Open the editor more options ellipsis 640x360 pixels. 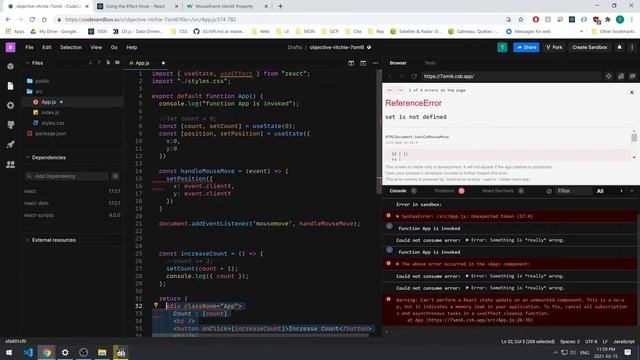(375, 63)
